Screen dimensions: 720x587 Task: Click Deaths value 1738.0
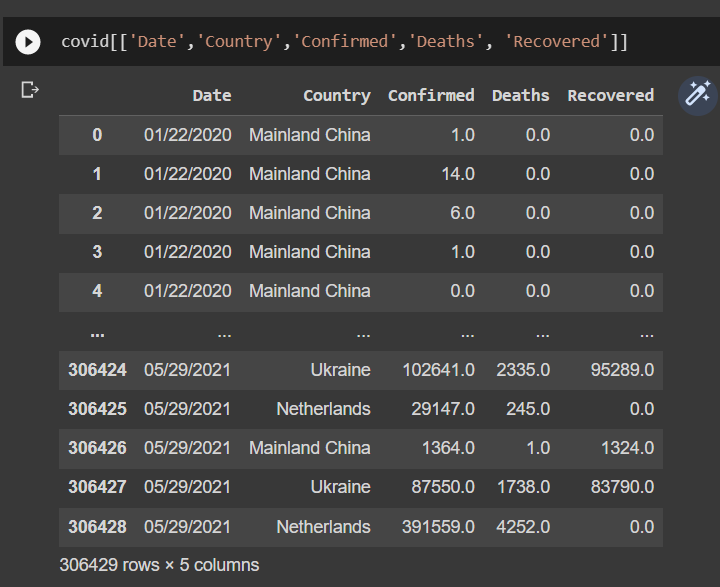pyautogui.click(x=523, y=487)
